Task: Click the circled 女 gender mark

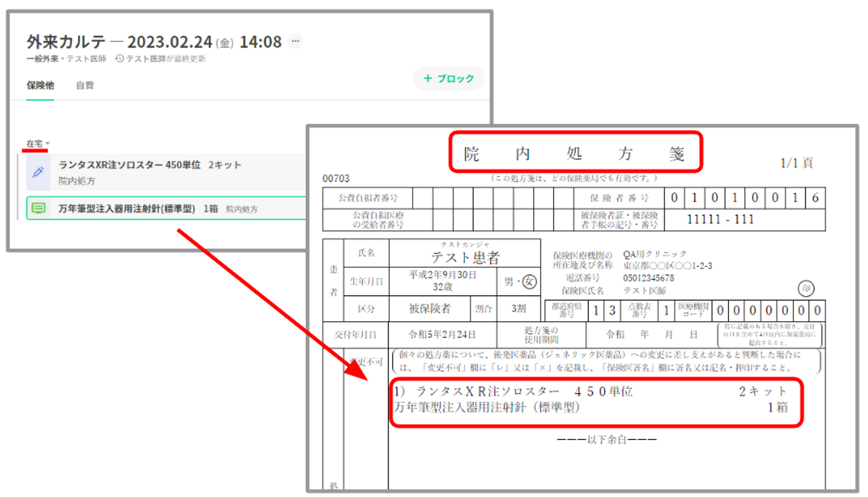Action: (529, 282)
